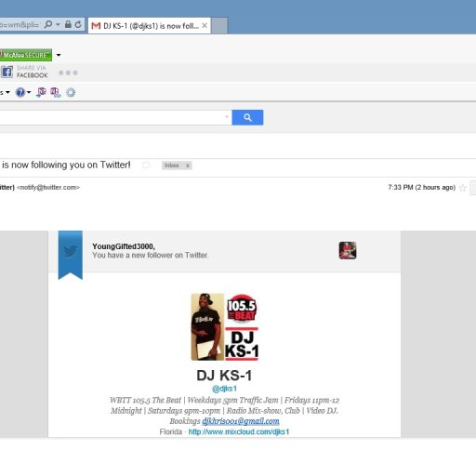
Task: Open the three-dots toolbar overflow menu
Action: (68, 73)
